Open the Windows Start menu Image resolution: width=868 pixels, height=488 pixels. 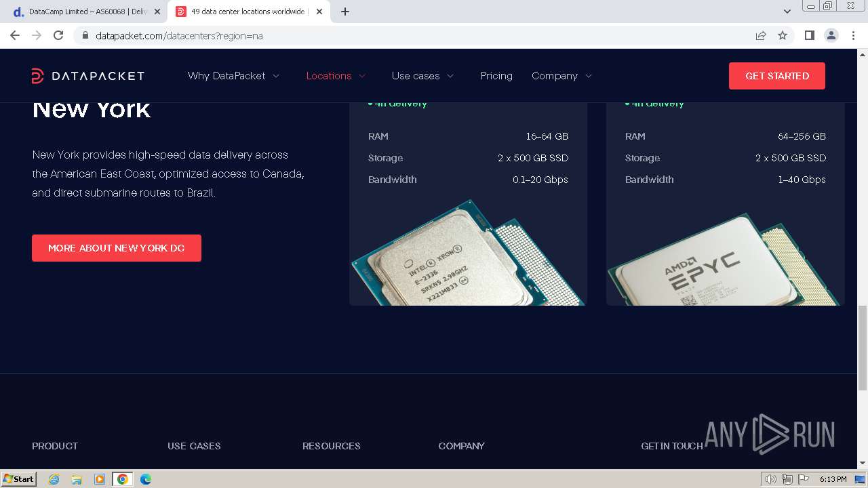pyautogui.click(x=19, y=479)
